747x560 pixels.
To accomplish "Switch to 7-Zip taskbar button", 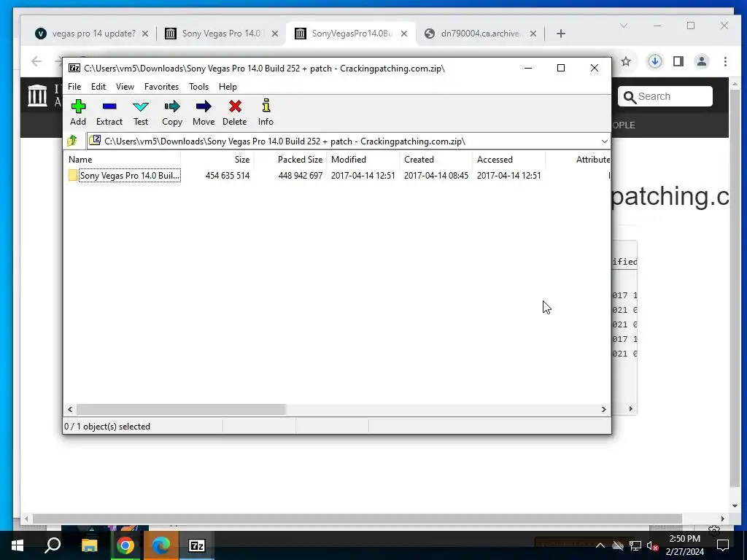I will click(x=197, y=545).
